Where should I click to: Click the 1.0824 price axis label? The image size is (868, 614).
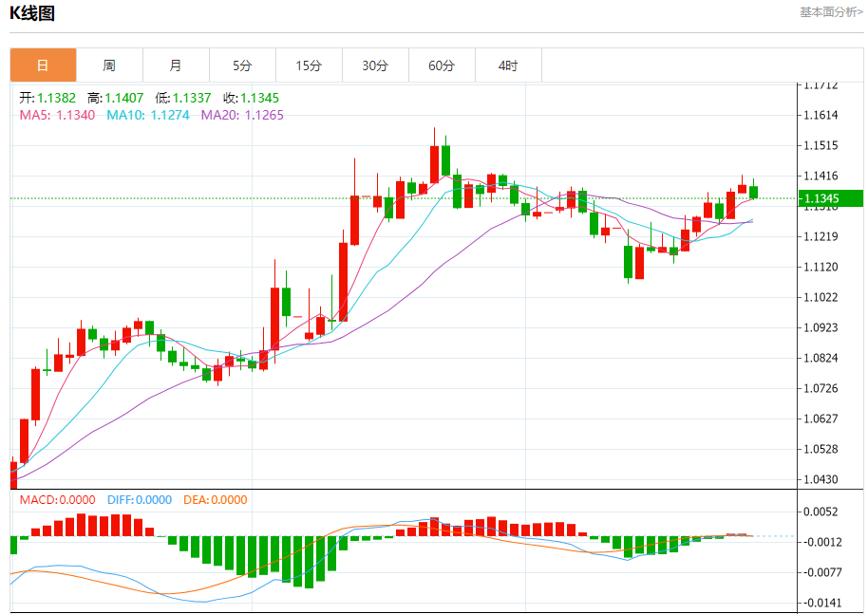pos(821,358)
